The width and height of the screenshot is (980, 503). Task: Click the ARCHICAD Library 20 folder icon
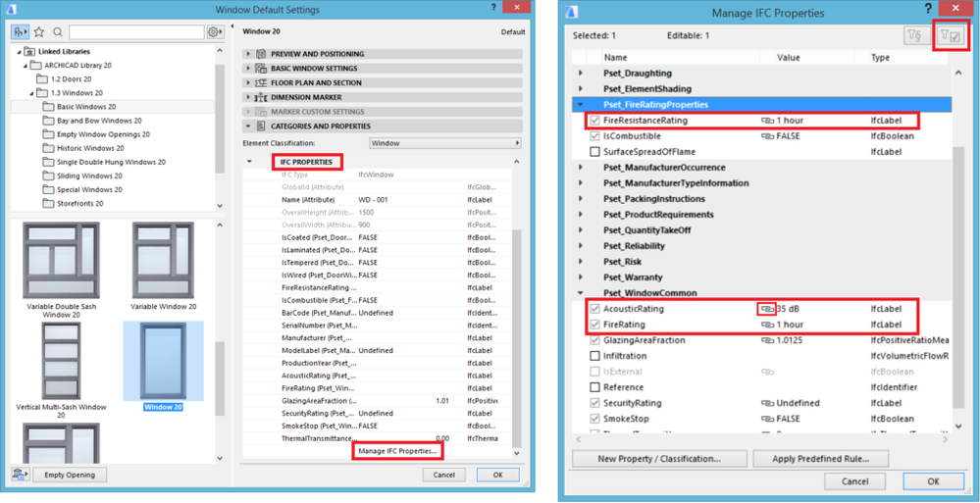coord(37,65)
